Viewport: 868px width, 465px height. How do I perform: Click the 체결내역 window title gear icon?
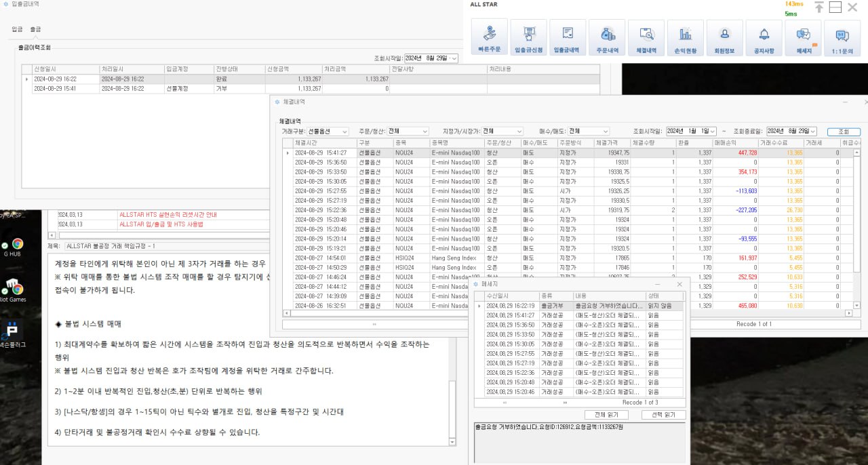click(277, 102)
